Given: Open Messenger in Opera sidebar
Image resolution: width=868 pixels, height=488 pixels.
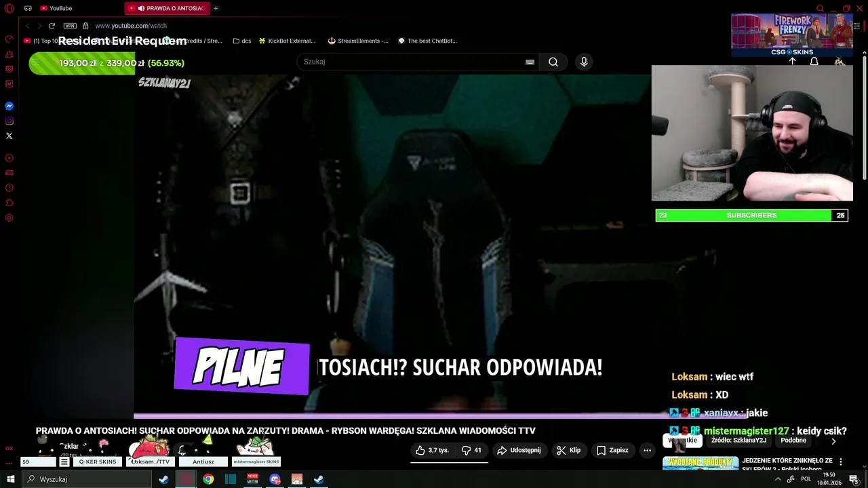Looking at the screenshot, I should [x=9, y=106].
